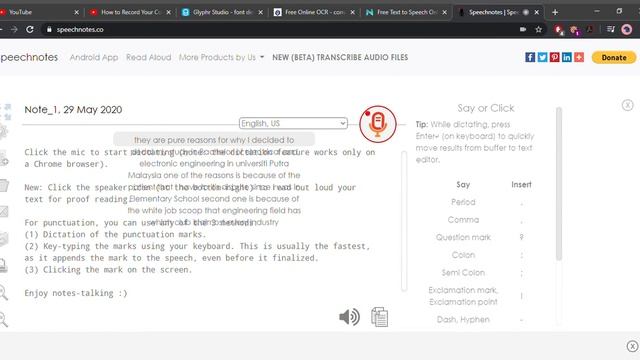Open NEW (BETA) TRANSCRIBE AUDIO FILES link

tap(340, 58)
